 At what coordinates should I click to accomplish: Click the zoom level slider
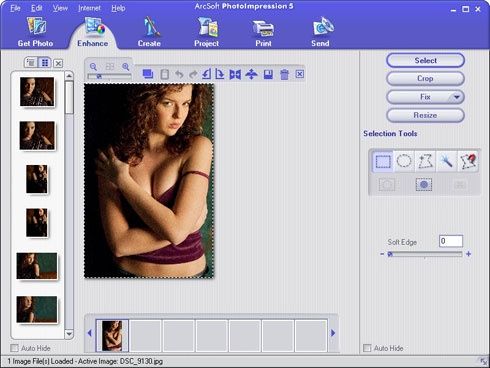coord(109,76)
